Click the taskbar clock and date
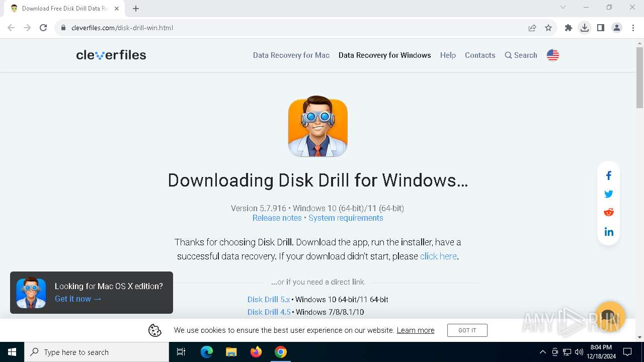This screenshot has width=644, height=362. pyautogui.click(x=601, y=352)
